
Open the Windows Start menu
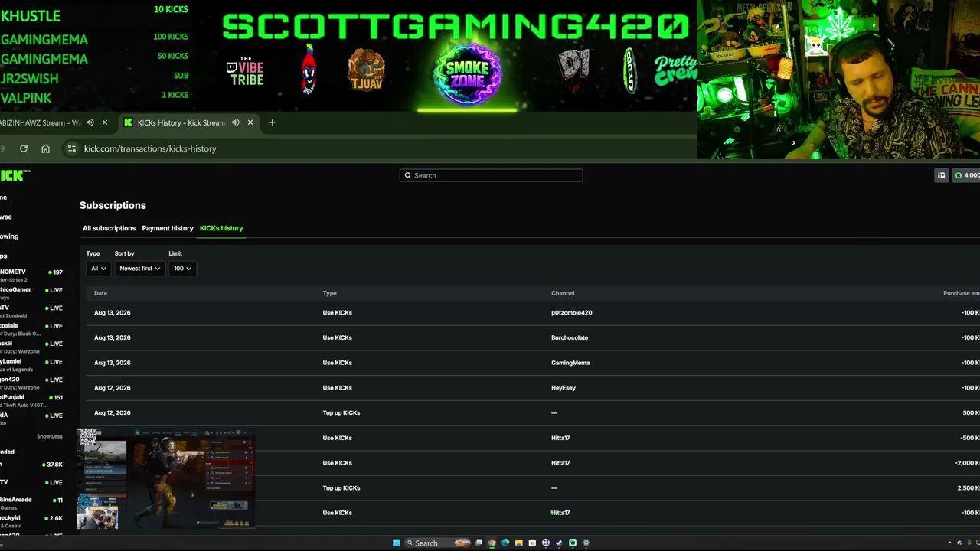[397, 543]
